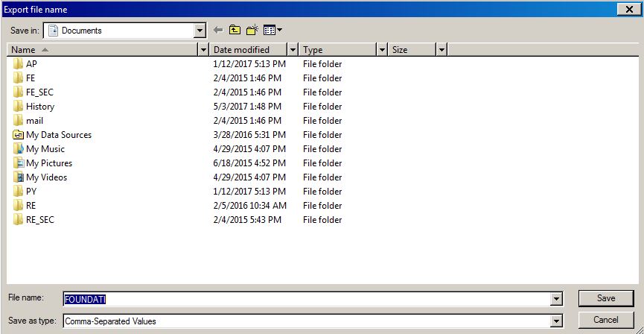Sort by Size column header

pos(412,50)
